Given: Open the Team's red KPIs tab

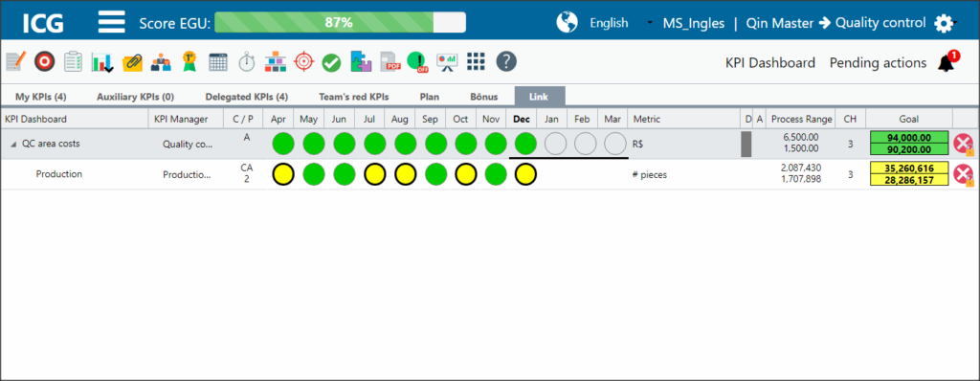Looking at the screenshot, I should 354,97.
